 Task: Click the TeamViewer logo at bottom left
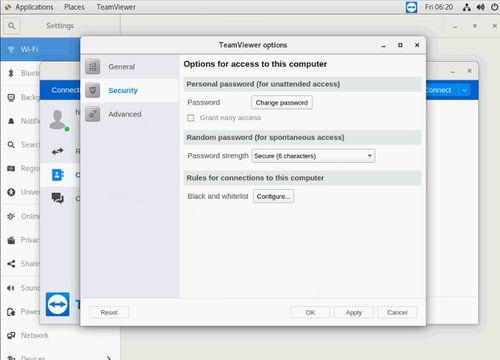57,304
